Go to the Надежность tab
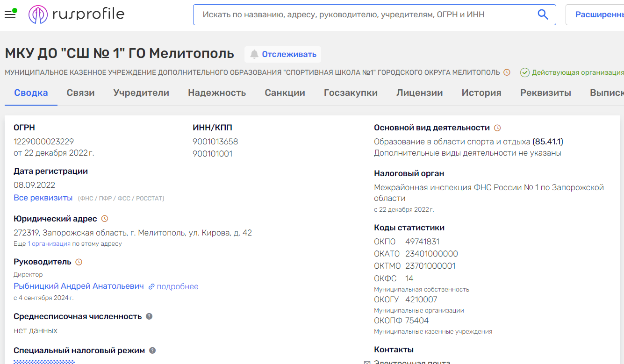Screen dimensions: 624x364 (217, 93)
